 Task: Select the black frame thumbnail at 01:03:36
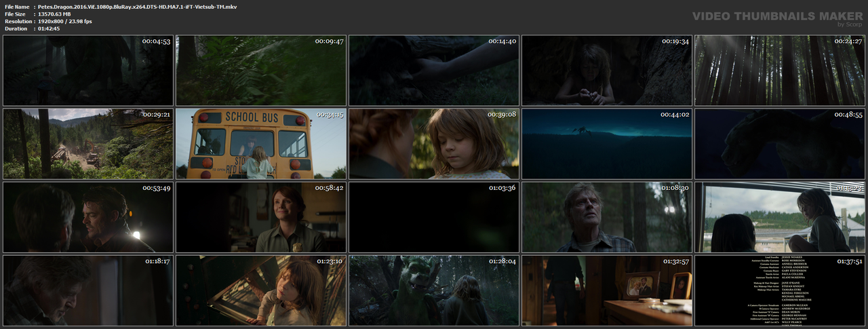(434, 217)
